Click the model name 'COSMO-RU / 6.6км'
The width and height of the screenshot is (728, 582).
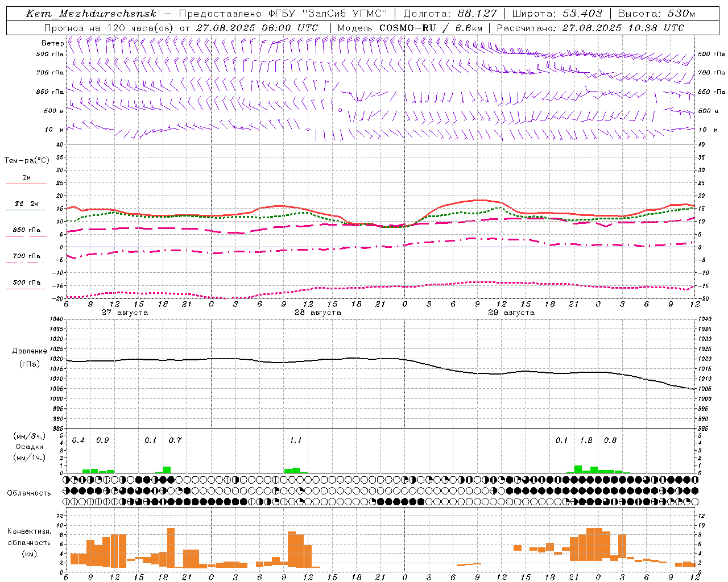pos(431,28)
